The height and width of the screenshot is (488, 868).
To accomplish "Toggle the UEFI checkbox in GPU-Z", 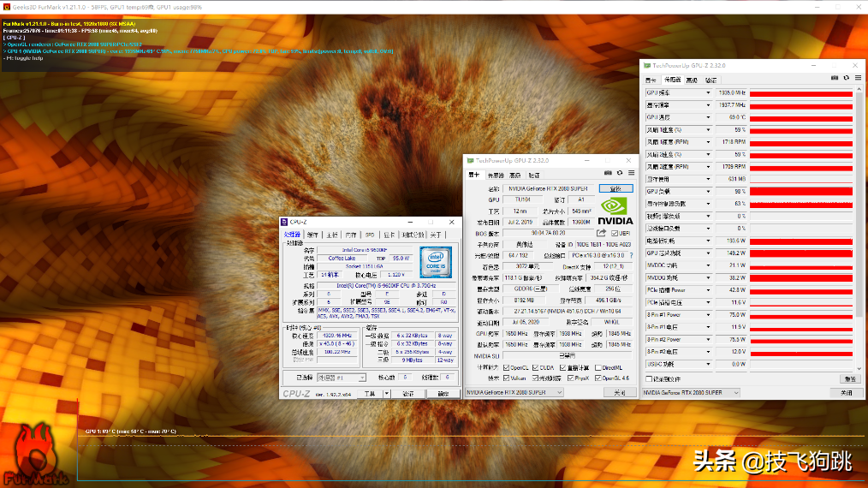I will point(613,233).
